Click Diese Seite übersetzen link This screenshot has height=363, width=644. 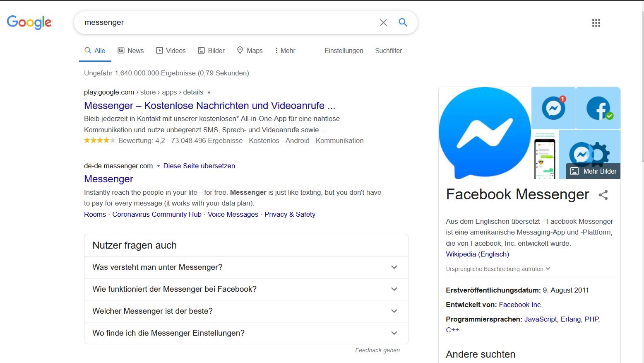point(199,166)
